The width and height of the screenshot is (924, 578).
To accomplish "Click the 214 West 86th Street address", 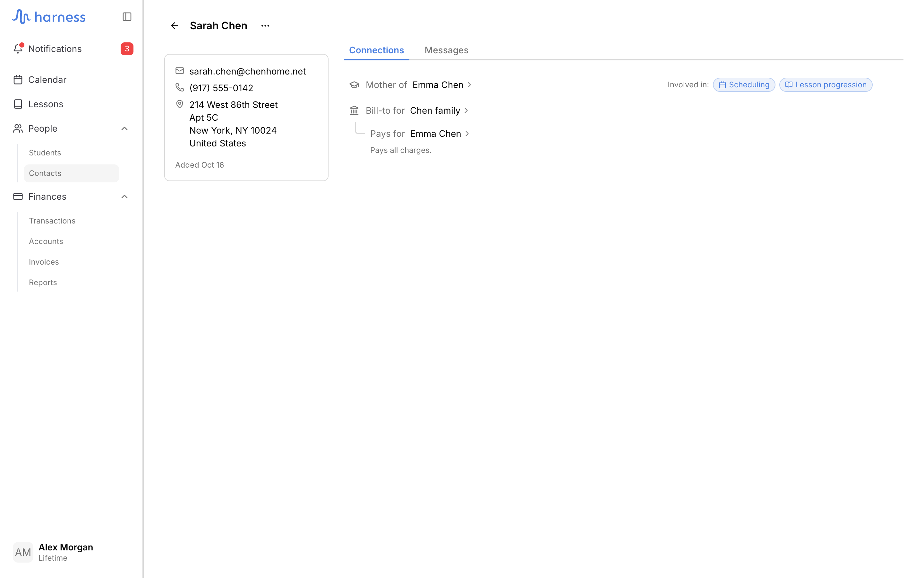I will point(233,124).
